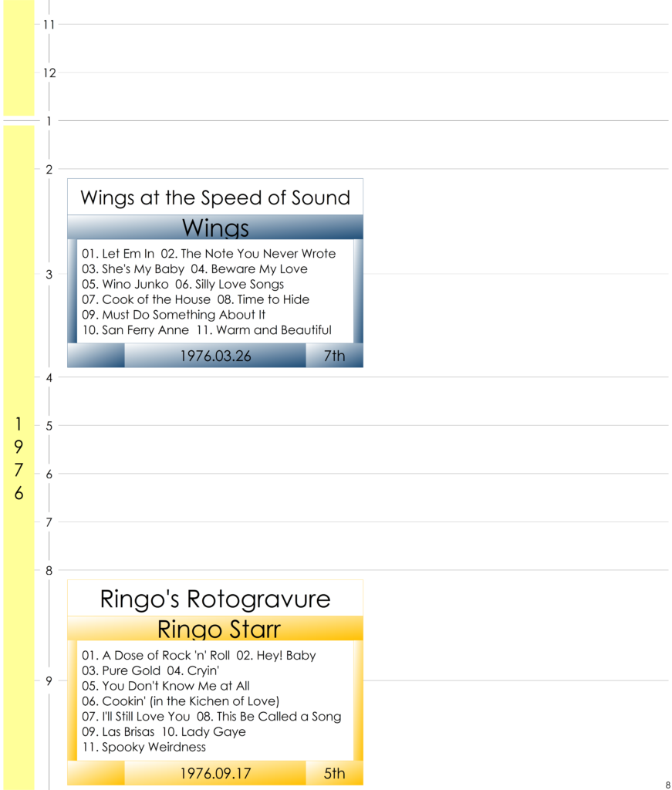Select the 1976.09.17 release date
Image resolution: width=672 pixels, height=790 pixels.
[x=215, y=773]
